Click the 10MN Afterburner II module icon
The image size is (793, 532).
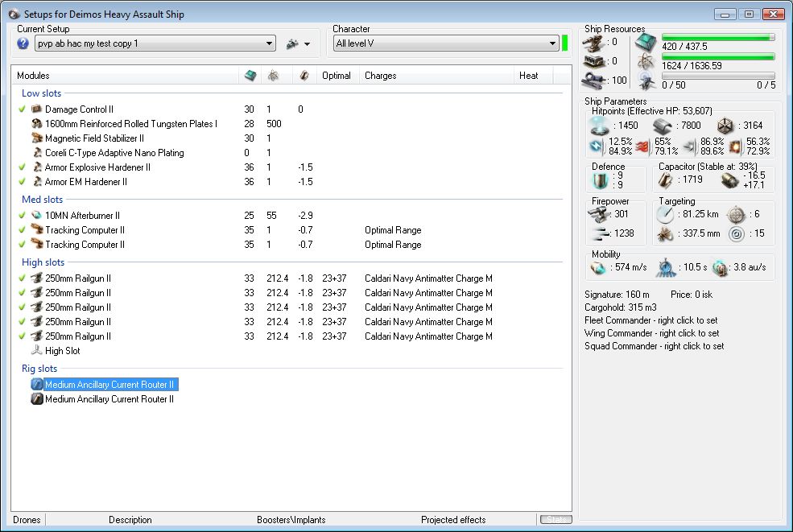[x=36, y=215]
